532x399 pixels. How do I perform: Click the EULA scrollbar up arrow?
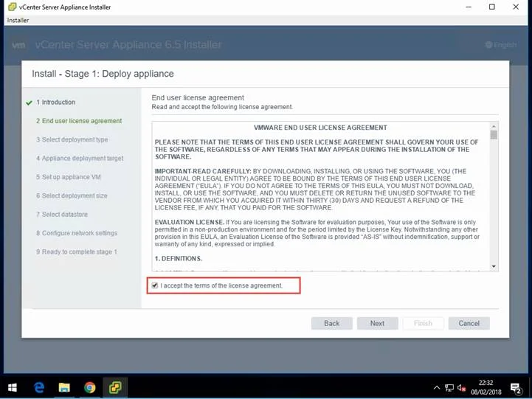coord(494,126)
